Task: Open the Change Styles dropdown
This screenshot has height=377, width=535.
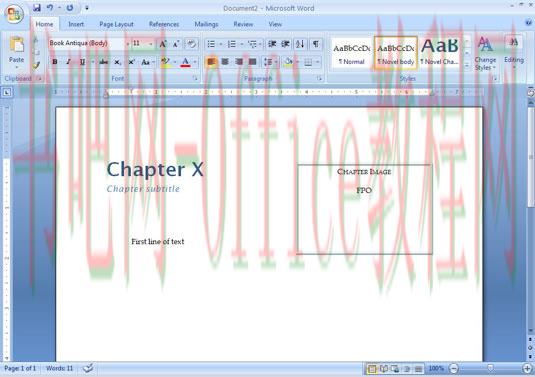Action: 485,53
